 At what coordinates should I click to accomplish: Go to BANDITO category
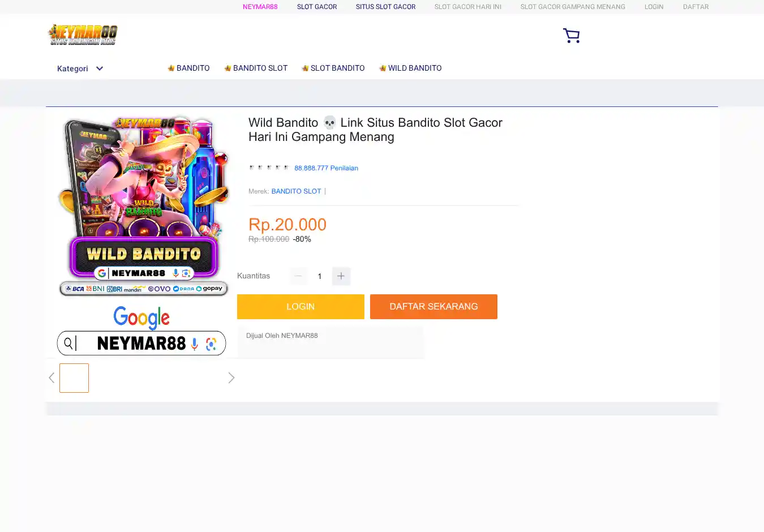188,68
